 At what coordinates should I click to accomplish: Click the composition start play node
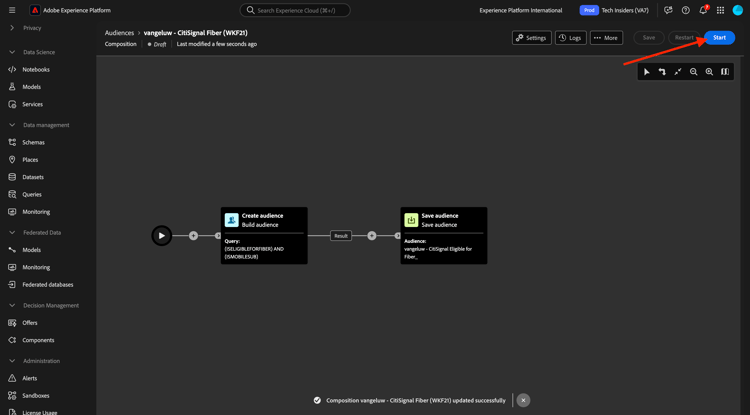pyautogui.click(x=162, y=236)
